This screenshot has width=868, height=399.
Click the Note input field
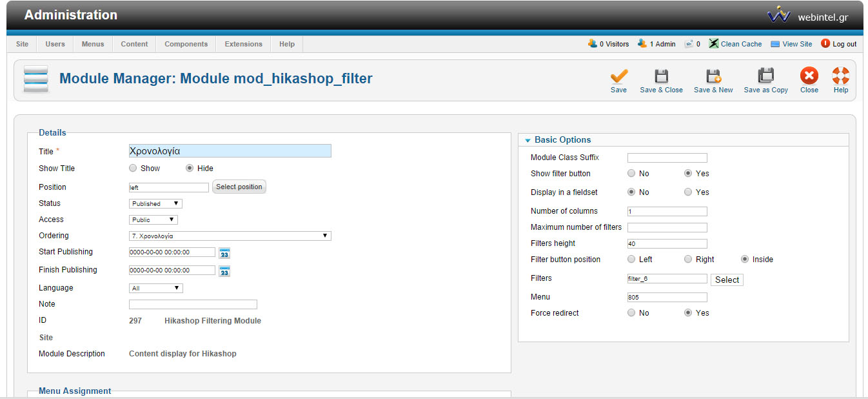pos(193,305)
